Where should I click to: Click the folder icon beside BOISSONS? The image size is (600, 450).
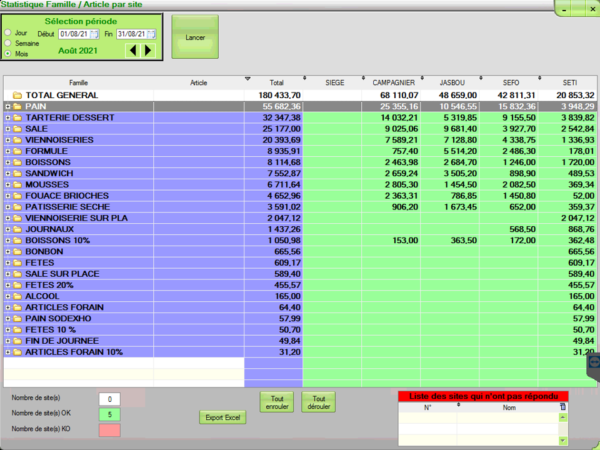[17, 161]
